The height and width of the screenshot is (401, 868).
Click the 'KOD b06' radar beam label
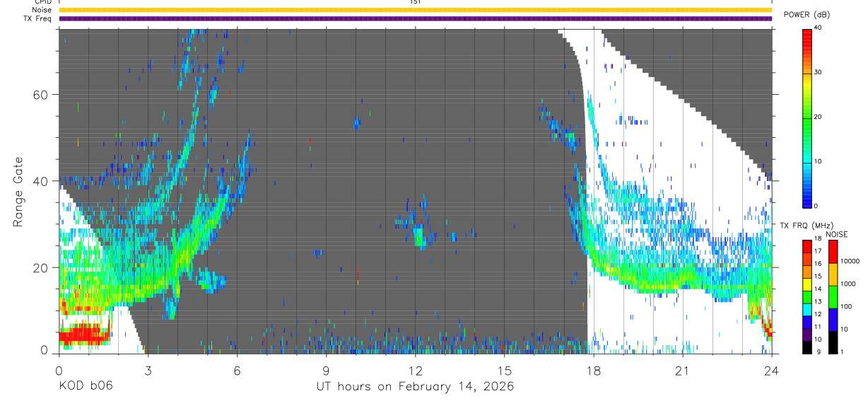[x=85, y=386]
